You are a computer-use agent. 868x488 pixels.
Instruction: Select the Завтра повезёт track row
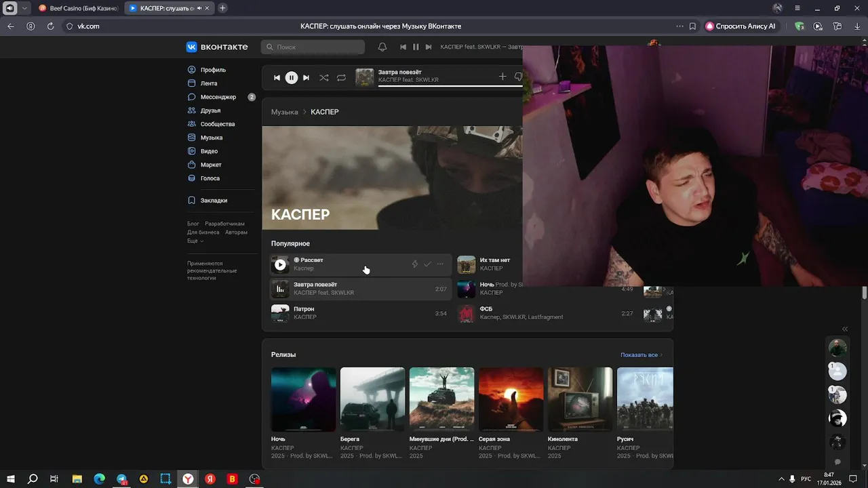click(360, 289)
